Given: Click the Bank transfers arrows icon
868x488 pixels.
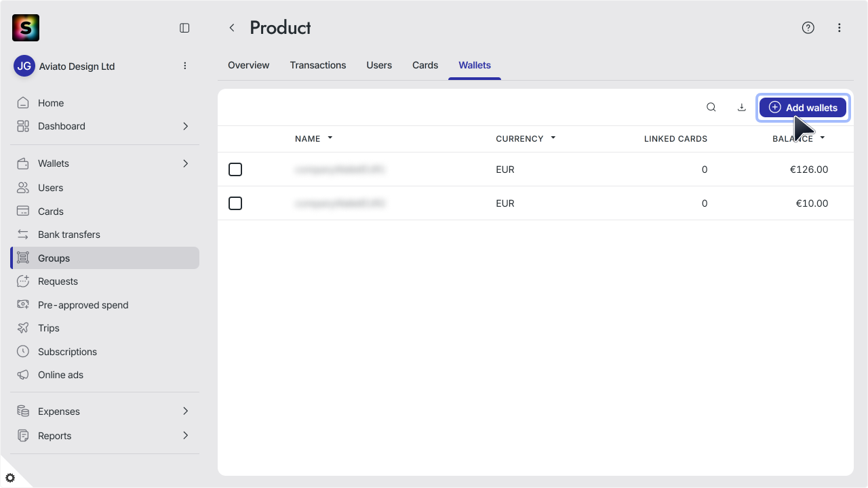Looking at the screenshot, I should click(23, 235).
